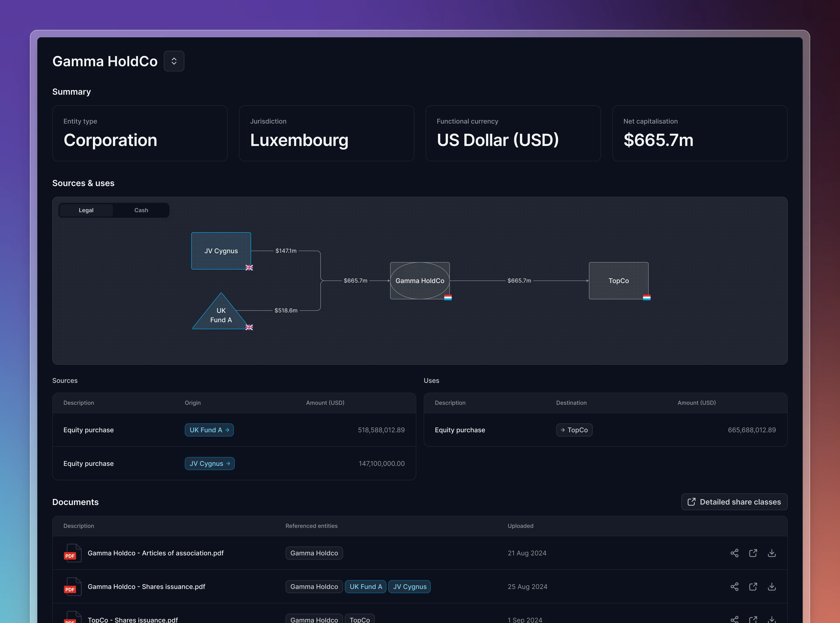Click the TopCo destination chip

point(574,430)
